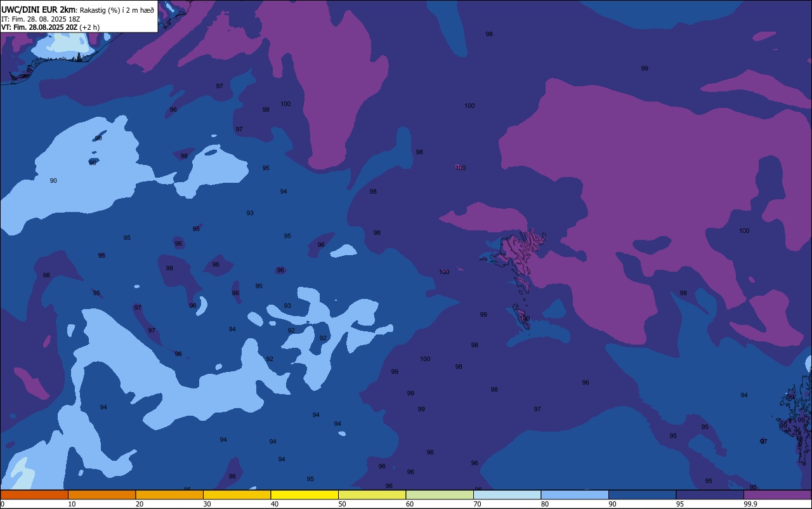Pick the amber 20–30 legend swatch
Screen dimensions: 812x509
tap(169, 494)
